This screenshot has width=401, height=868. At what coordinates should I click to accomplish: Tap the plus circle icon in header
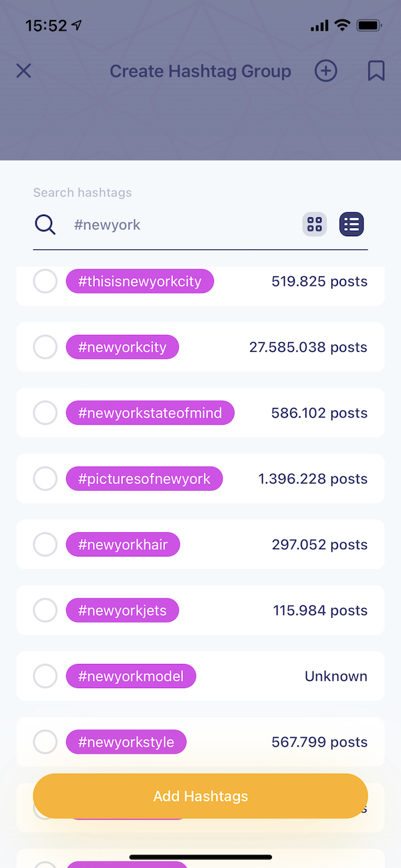326,71
